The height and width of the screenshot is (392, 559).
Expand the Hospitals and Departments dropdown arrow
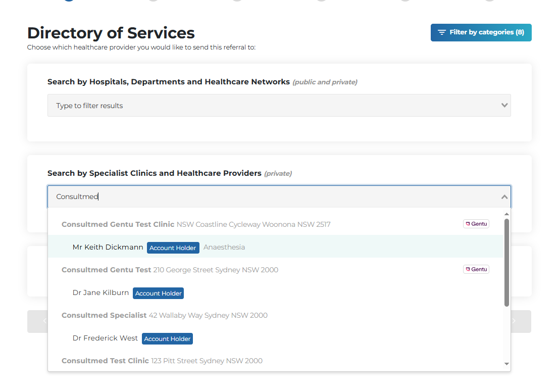[503, 106]
